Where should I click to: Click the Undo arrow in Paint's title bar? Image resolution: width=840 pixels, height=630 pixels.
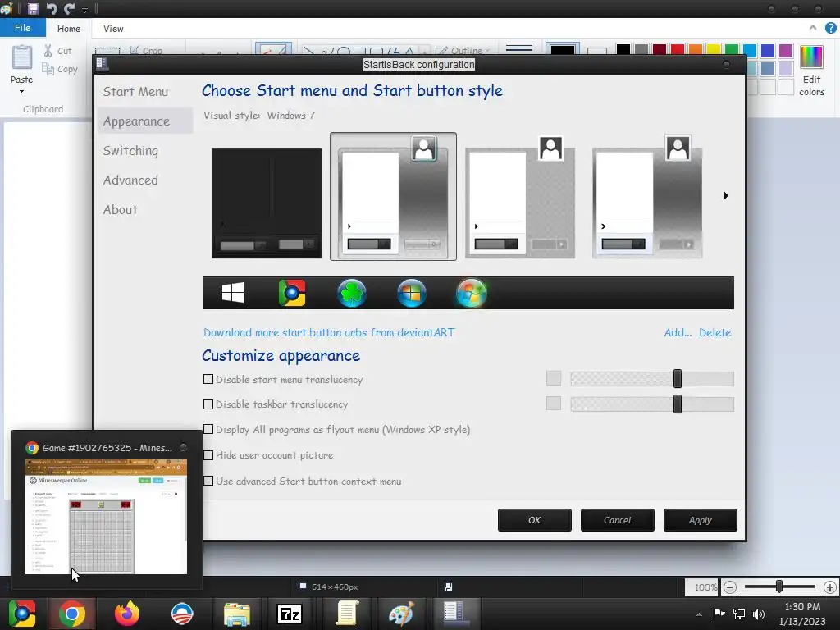pos(52,8)
